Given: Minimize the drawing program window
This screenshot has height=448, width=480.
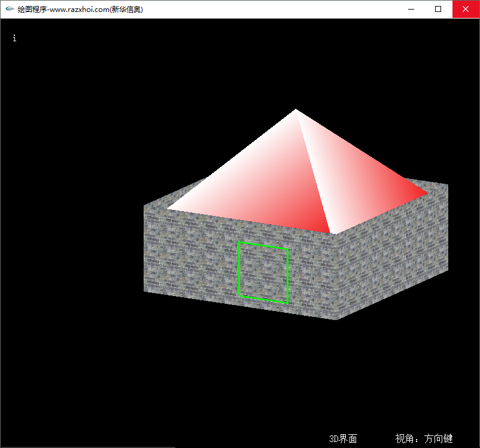Looking at the screenshot, I should 411,9.
